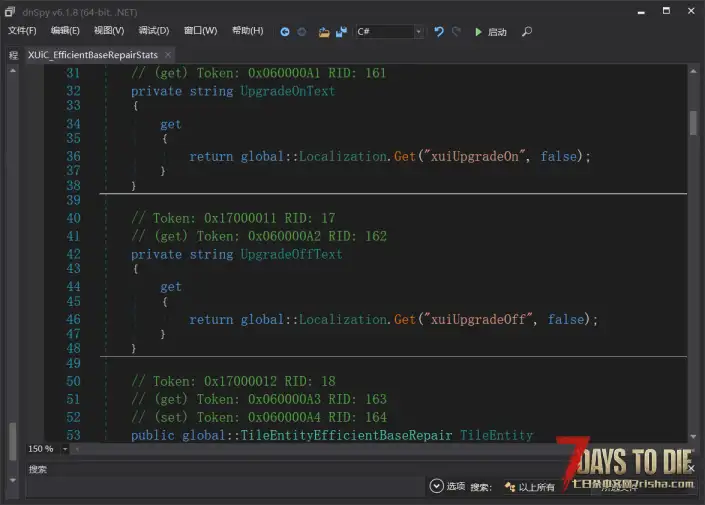
Task: Open the 150 % zoom dropdown
Action: [x=65, y=449]
